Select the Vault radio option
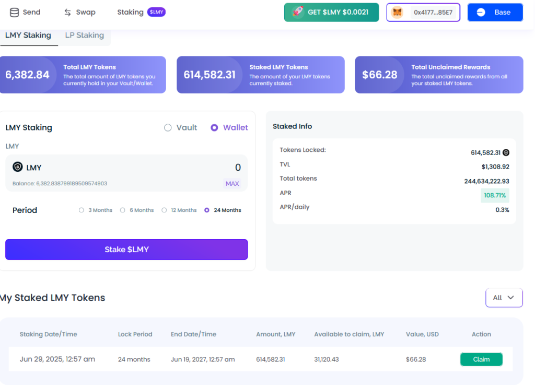The width and height of the screenshot is (535, 392). point(168,128)
